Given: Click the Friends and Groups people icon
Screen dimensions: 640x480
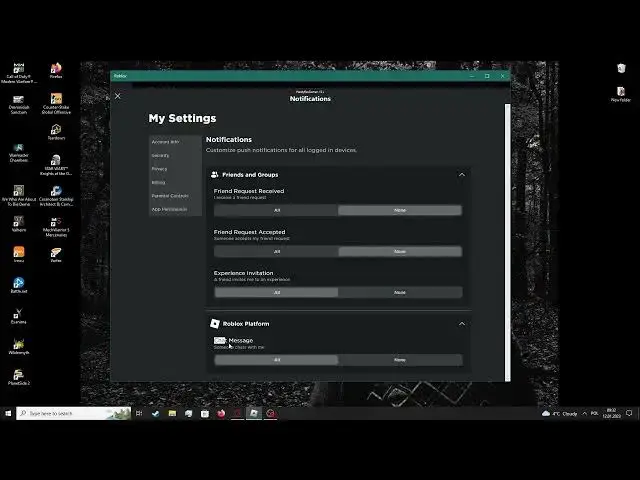Looking at the screenshot, I should [214, 174].
